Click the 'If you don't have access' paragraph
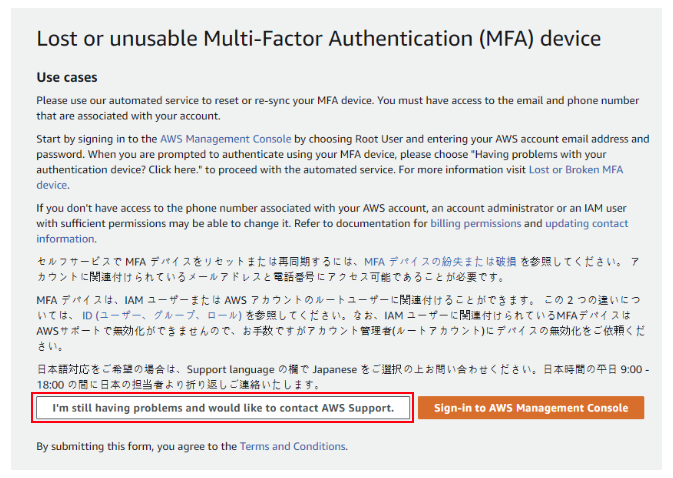The height and width of the screenshot is (478, 673). (332, 224)
